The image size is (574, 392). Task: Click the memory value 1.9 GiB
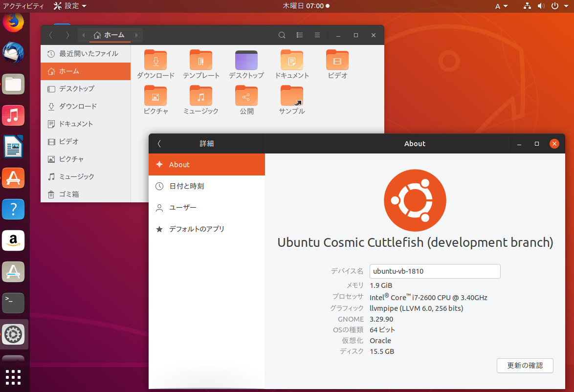381,285
